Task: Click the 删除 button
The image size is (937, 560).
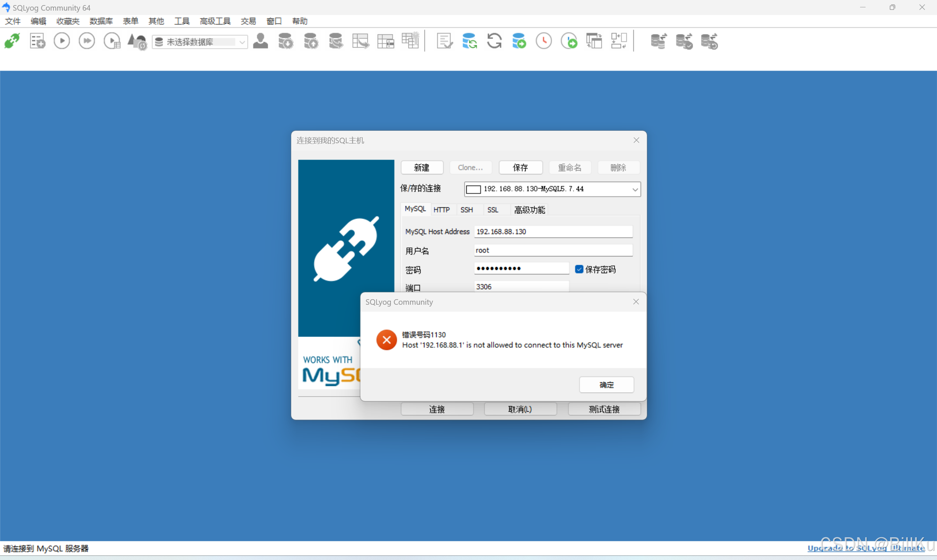Action: coord(619,167)
